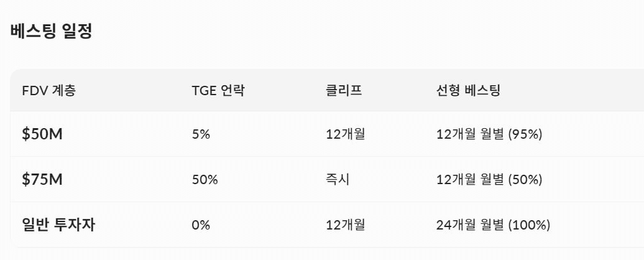Select the 선형 베스팅 column header
The width and height of the screenshot is (644, 260).
tap(468, 90)
